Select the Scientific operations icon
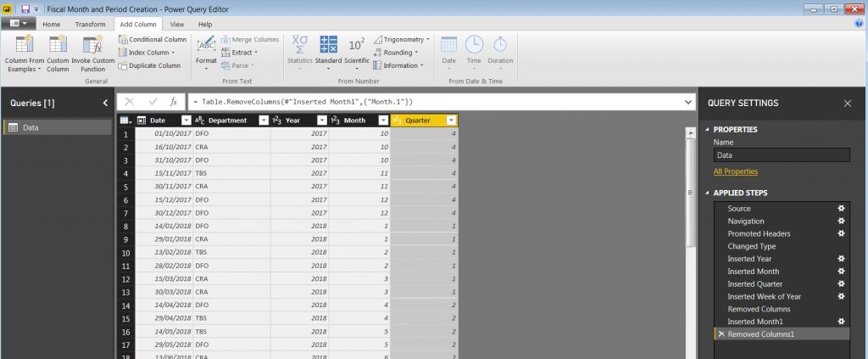 [x=357, y=44]
